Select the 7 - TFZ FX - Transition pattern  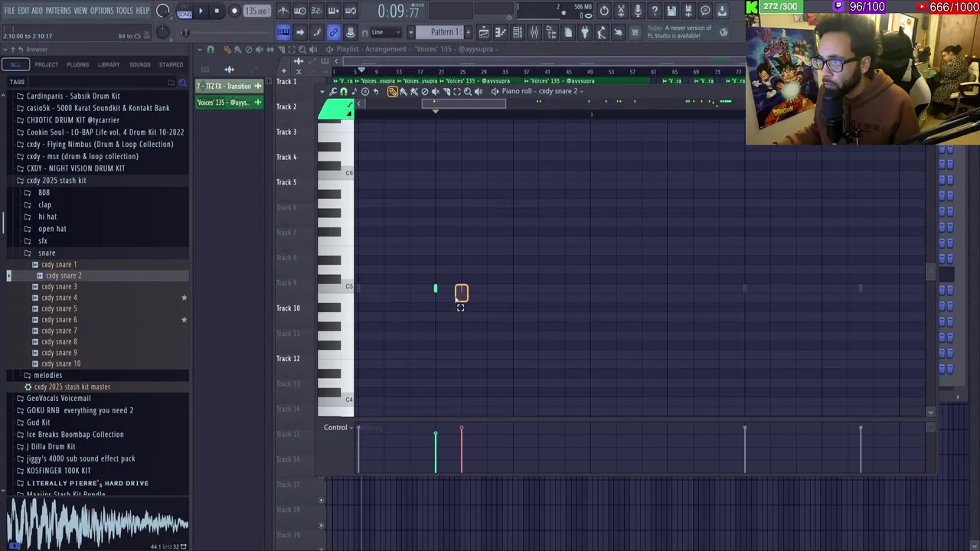click(229, 86)
